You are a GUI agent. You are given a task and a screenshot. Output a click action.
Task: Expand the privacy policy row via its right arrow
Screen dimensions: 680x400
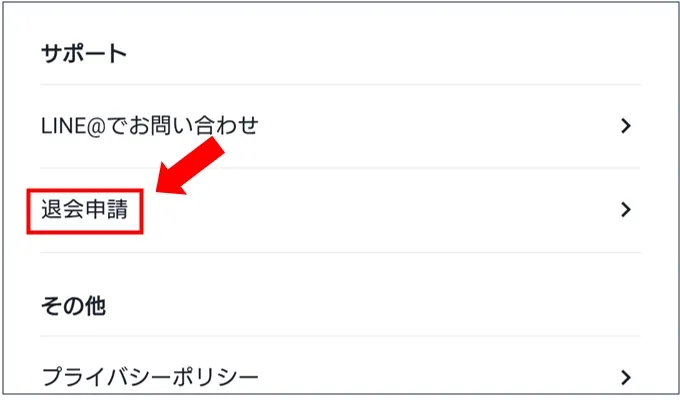click(625, 377)
